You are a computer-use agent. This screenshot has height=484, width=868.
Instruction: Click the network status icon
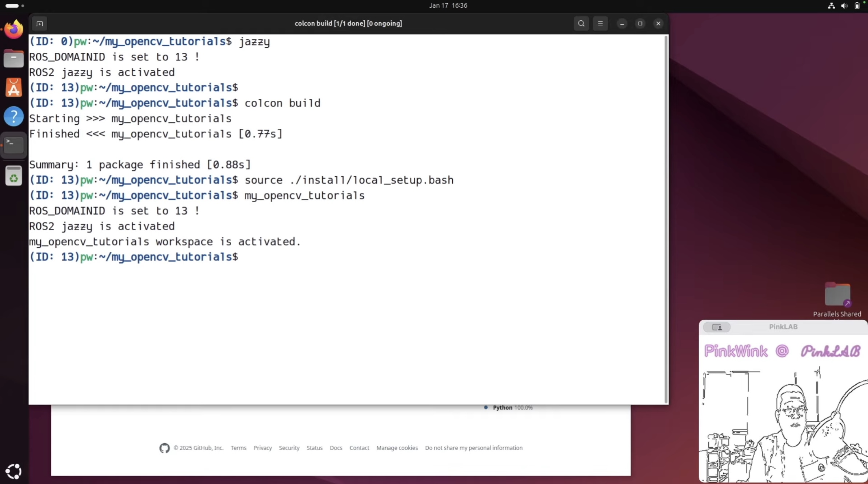(x=831, y=6)
